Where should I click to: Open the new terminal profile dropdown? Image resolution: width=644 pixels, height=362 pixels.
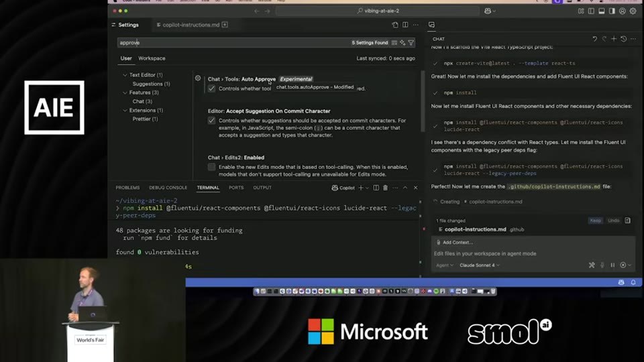click(x=367, y=188)
